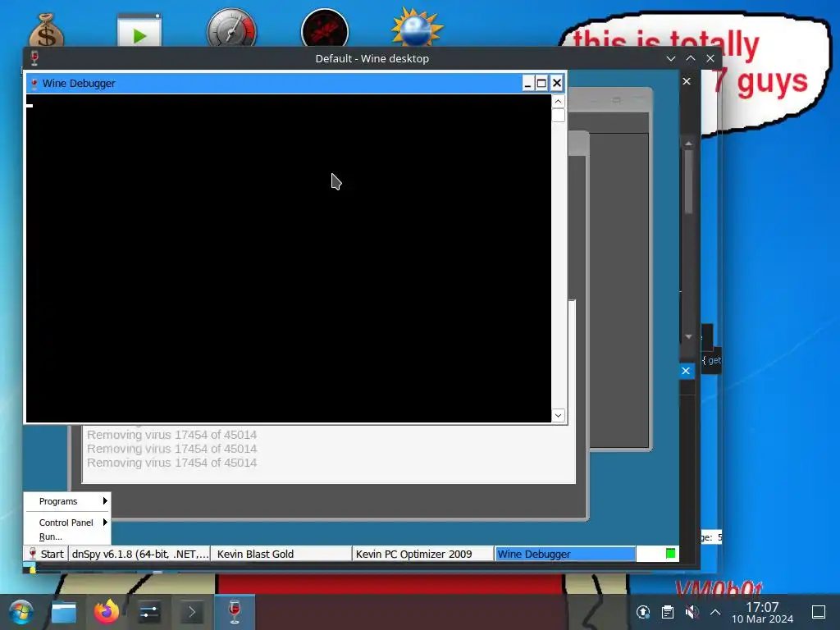Screen dimensions: 840x630
Task: Expand hidden system tray icons arrow
Action: point(715,612)
